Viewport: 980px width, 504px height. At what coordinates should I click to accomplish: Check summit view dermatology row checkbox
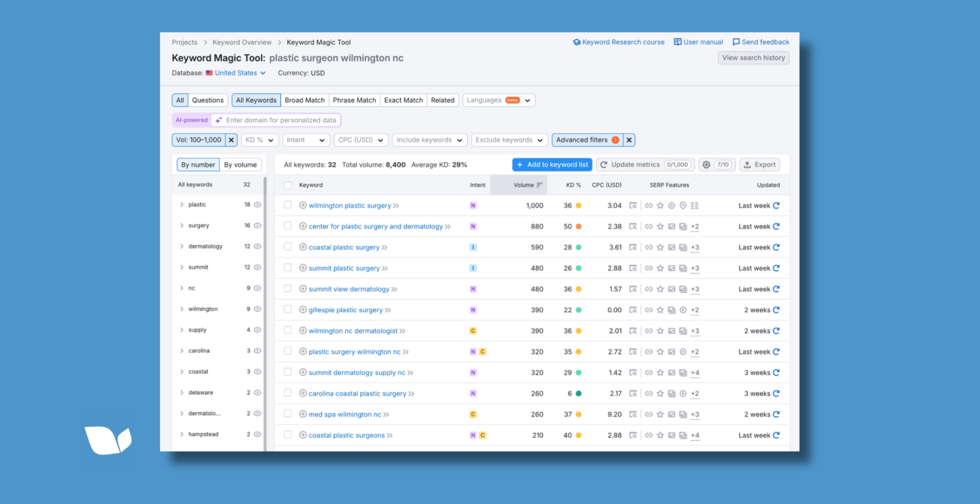[x=288, y=289]
